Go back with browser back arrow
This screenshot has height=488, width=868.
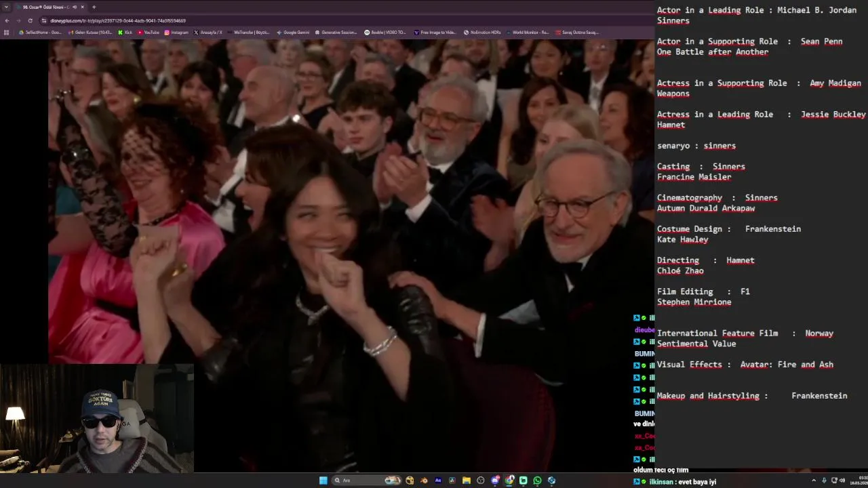tap(7, 20)
